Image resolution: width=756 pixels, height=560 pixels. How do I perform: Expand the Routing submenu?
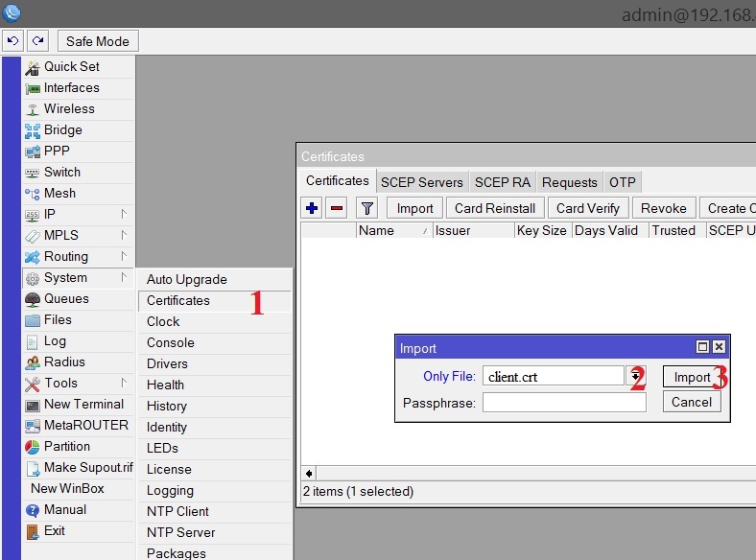tap(65, 256)
